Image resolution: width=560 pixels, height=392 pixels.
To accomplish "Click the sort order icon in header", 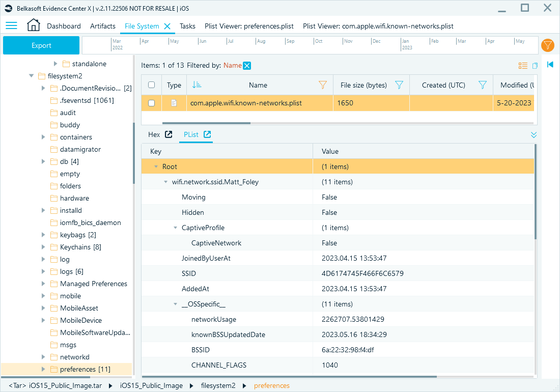I will 197,85.
